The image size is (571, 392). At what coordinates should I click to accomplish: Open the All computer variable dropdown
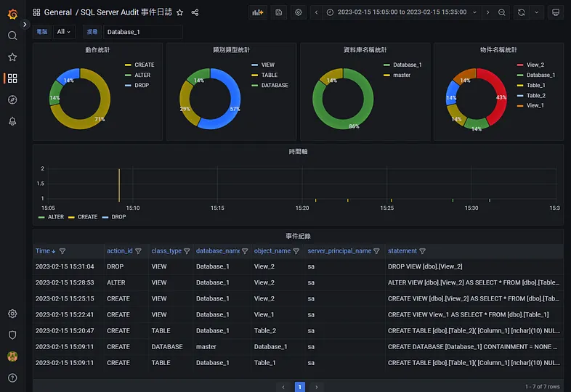click(64, 32)
